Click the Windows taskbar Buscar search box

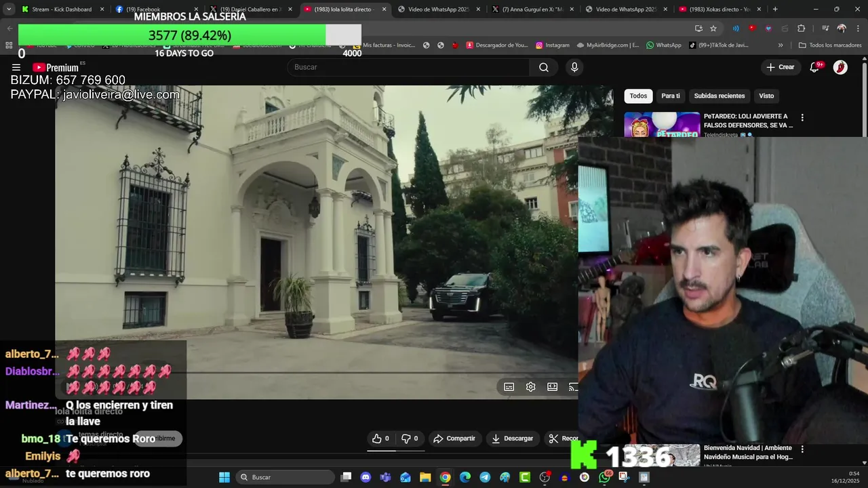[x=285, y=477]
